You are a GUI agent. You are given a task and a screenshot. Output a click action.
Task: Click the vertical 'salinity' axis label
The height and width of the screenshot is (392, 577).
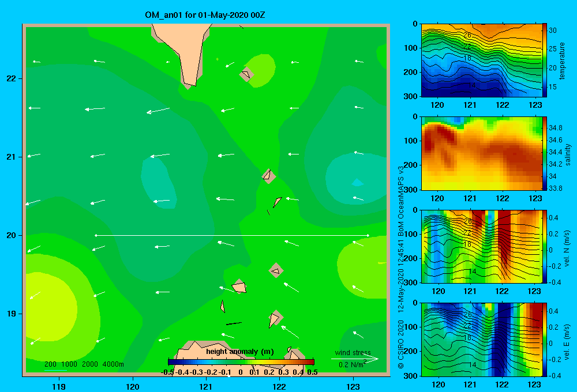568,154
